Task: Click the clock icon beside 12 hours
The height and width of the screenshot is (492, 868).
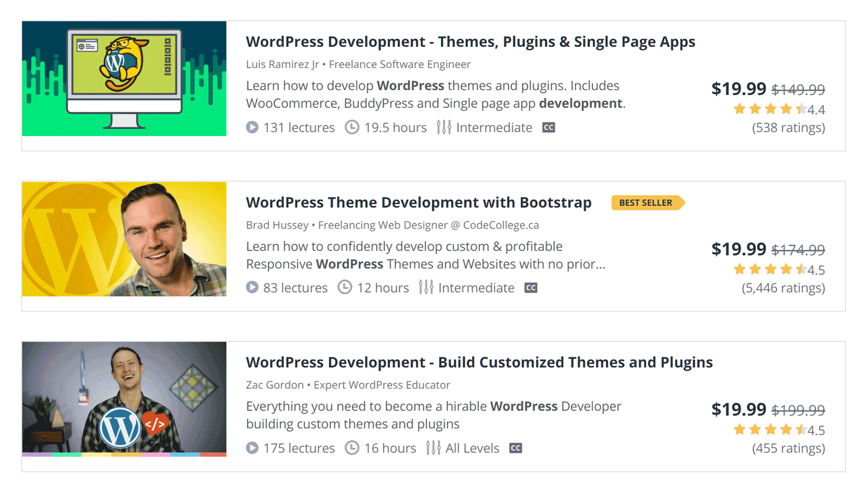Action: coord(345,287)
